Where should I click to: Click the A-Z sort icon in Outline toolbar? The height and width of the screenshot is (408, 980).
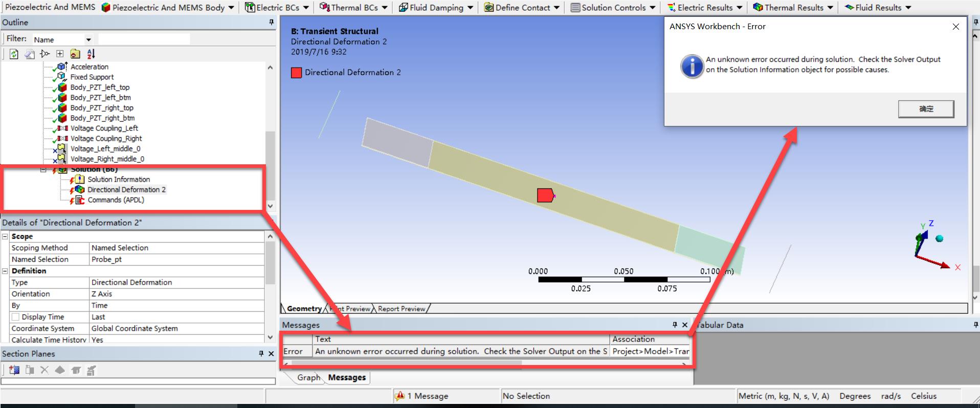pyautogui.click(x=91, y=54)
